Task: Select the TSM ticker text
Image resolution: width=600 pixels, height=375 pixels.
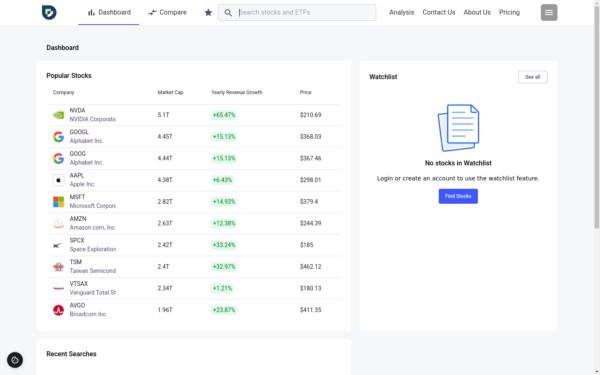Action: coord(76,262)
